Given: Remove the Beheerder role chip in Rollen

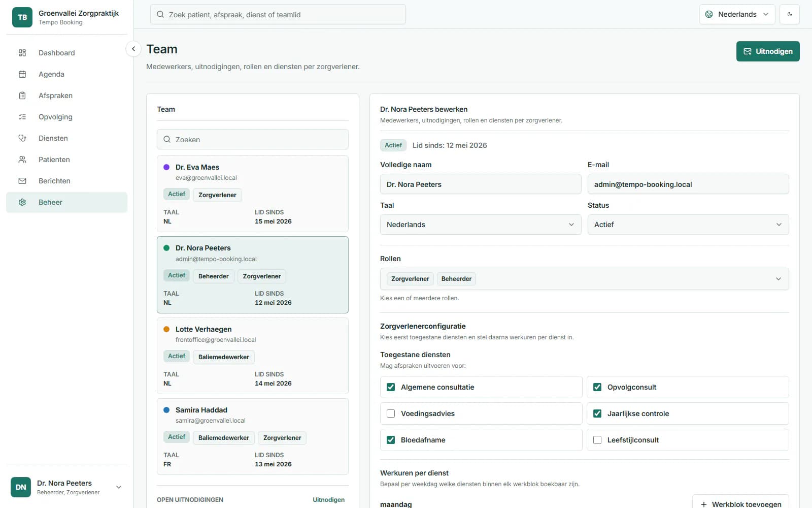Looking at the screenshot, I should (x=456, y=279).
